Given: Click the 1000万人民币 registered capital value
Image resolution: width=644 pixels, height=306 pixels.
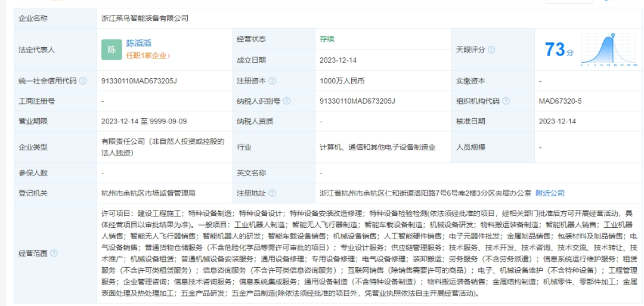Looking at the screenshot, I should [342, 81].
